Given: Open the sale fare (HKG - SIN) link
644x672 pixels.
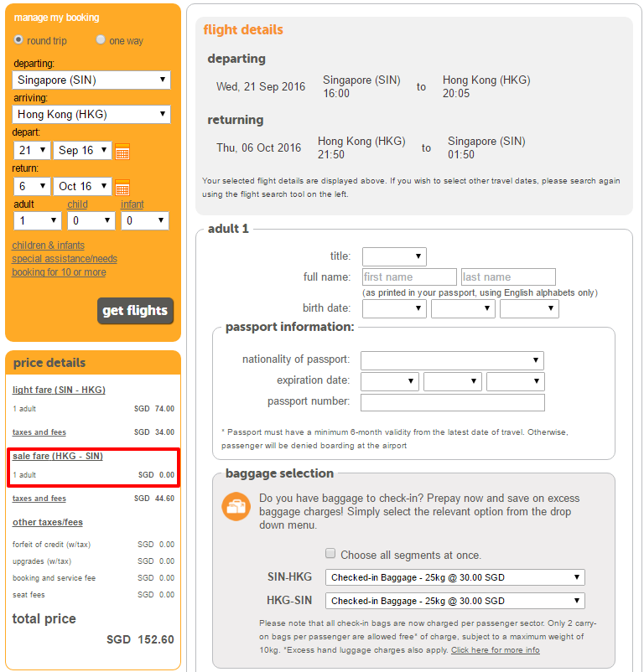Looking at the screenshot, I should (58, 456).
